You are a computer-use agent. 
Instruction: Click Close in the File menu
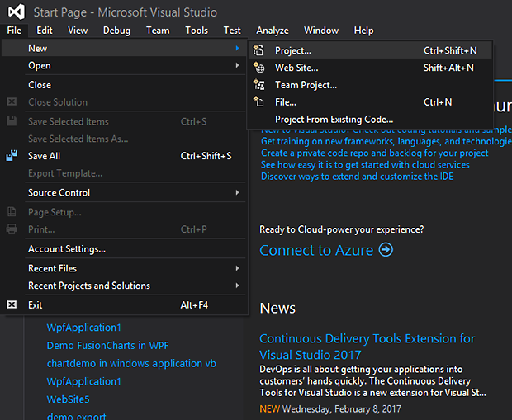[40, 84]
